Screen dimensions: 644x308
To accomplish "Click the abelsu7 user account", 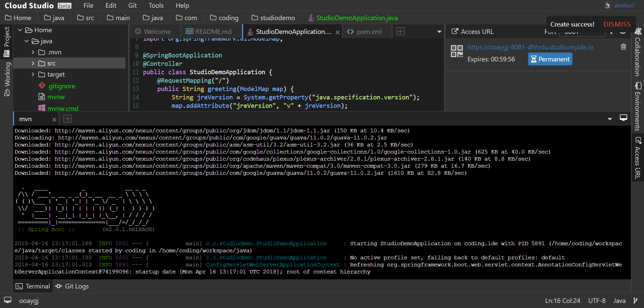I will tap(624, 5).
